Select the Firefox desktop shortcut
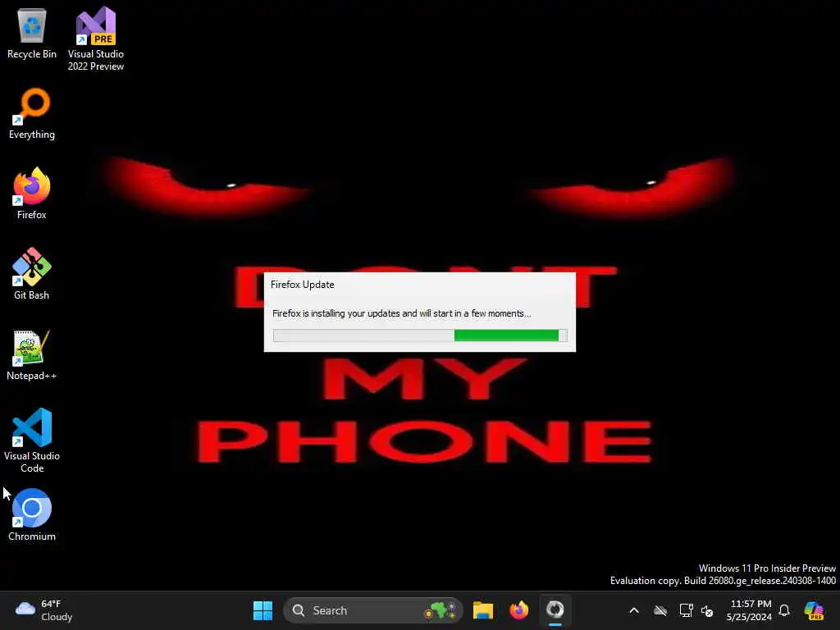840x630 pixels. coord(32,194)
